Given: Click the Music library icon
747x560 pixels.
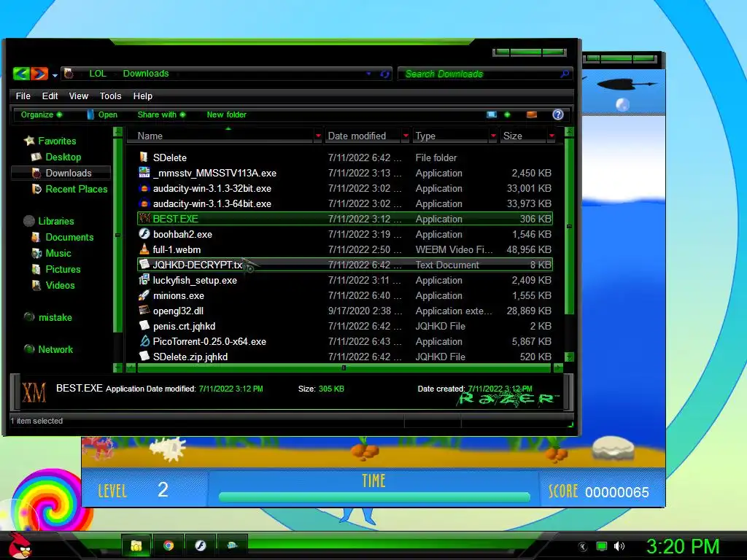Looking at the screenshot, I should [36, 253].
